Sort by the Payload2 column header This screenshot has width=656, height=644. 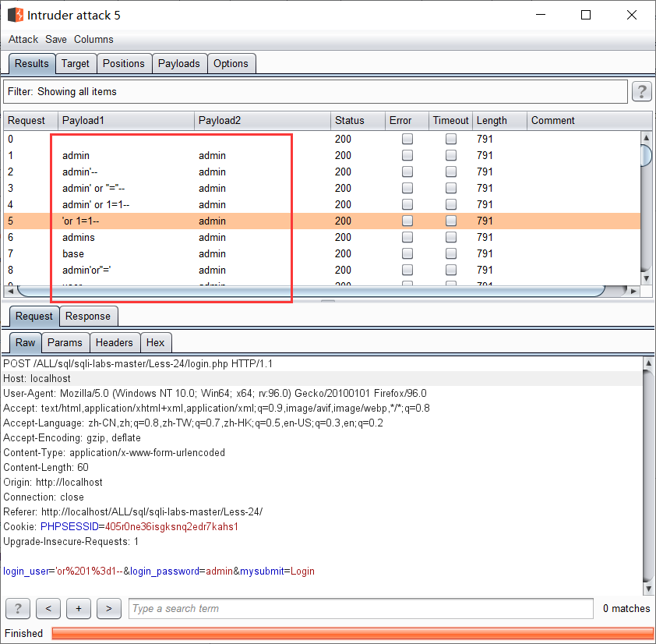(x=263, y=121)
